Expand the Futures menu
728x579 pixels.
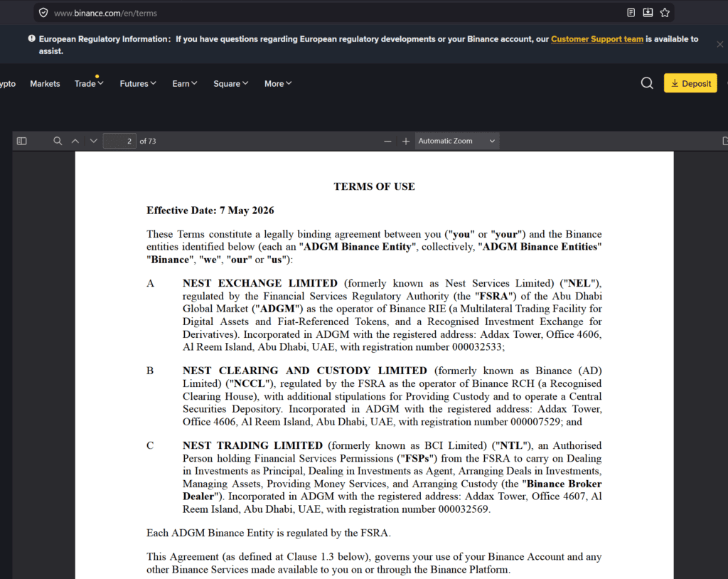(138, 84)
